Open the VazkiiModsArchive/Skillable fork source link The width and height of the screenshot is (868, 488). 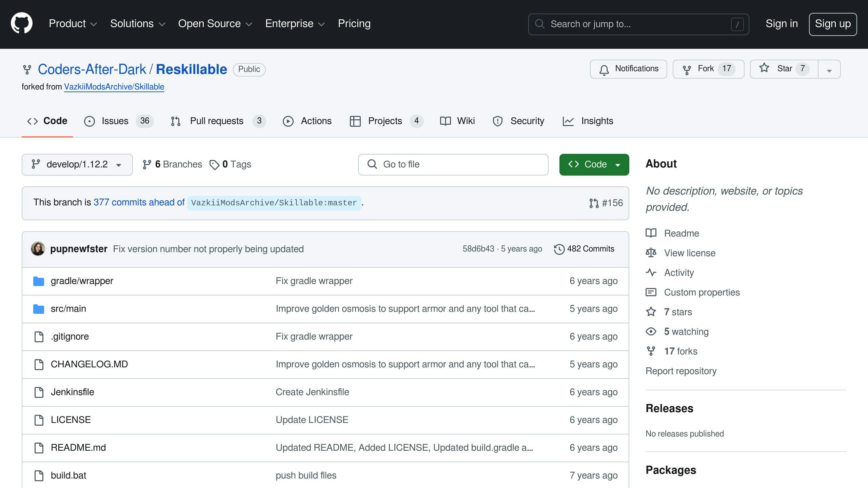114,87
